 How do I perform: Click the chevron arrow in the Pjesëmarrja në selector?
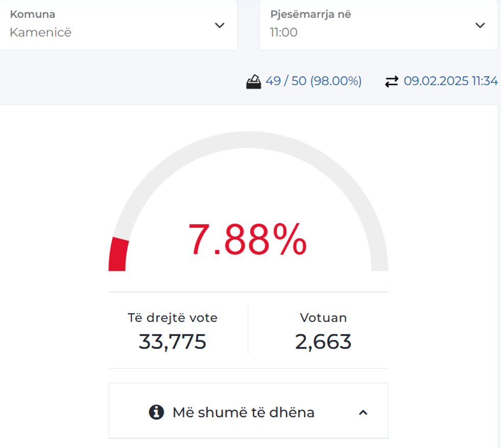(x=480, y=26)
